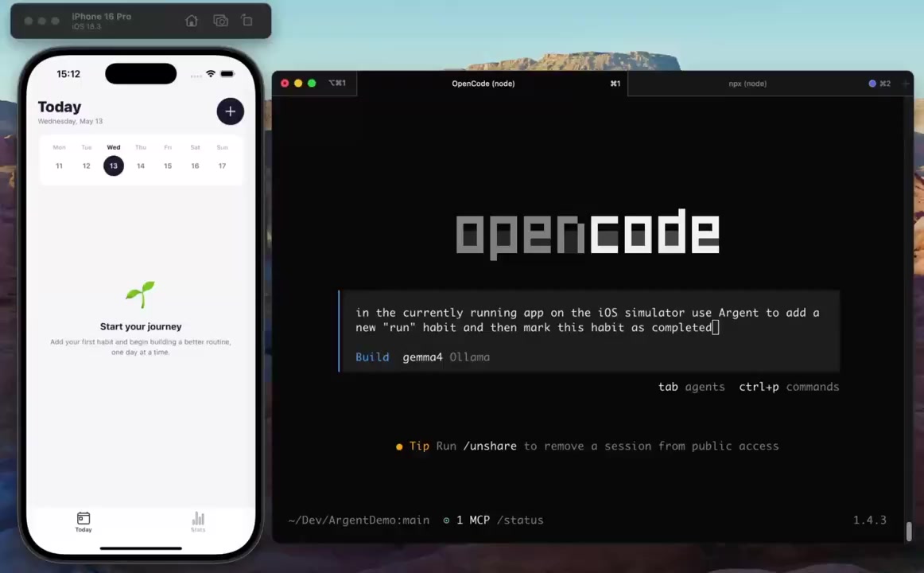Select Saturday 16 in the week calendar
Viewport: 924px width, 573px height.
(195, 166)
